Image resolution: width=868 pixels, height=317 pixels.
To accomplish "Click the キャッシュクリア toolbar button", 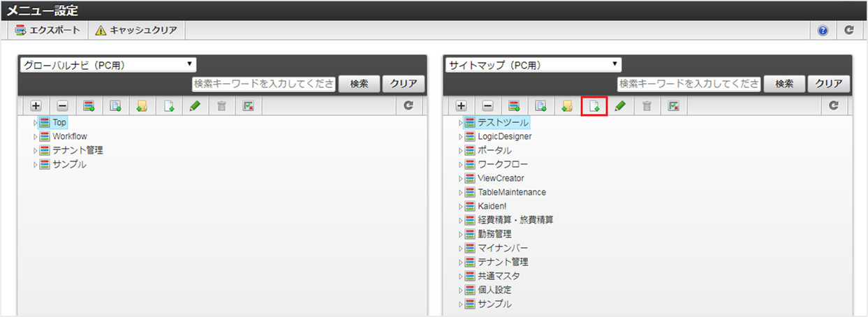I will coord(136,31).
